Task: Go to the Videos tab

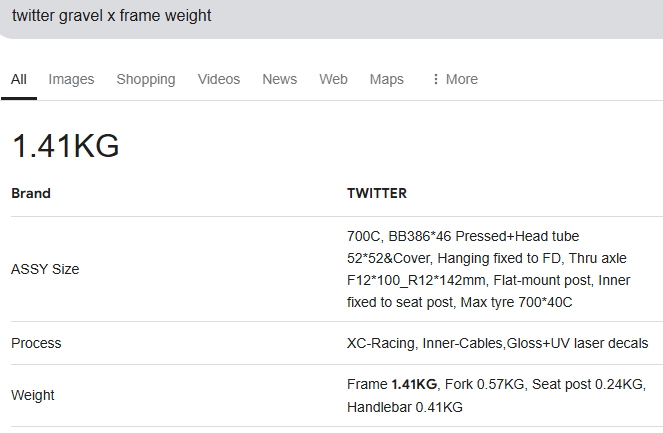Action: click(x=219, y=79)
